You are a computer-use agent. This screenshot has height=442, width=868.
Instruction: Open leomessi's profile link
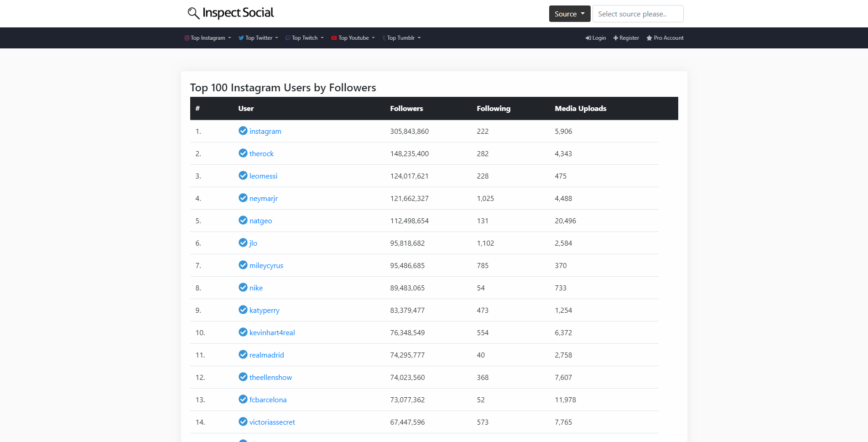[264, 176]
